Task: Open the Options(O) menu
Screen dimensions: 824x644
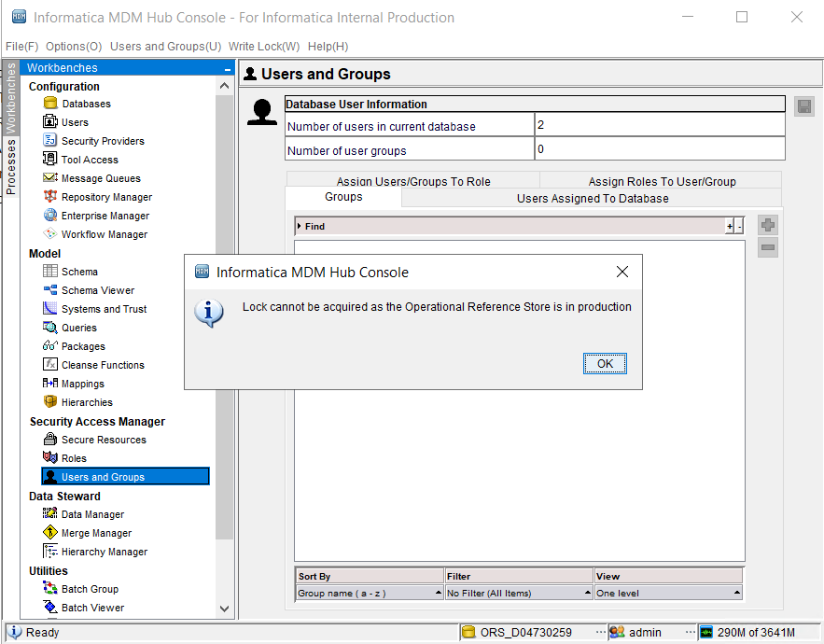Action: pyautogui.click(x=74, y=47)
